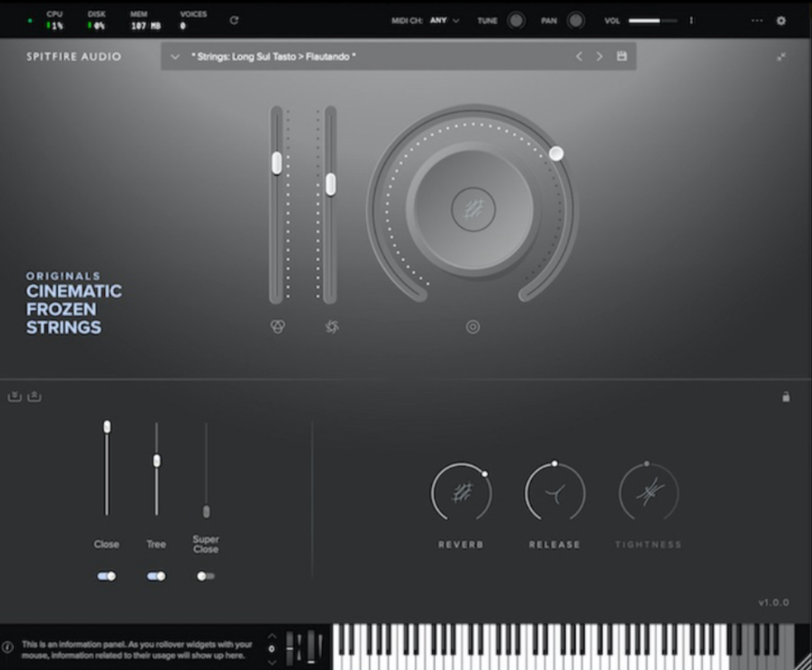
Task: Click the mod wheel strip
Action: (311, 648)
